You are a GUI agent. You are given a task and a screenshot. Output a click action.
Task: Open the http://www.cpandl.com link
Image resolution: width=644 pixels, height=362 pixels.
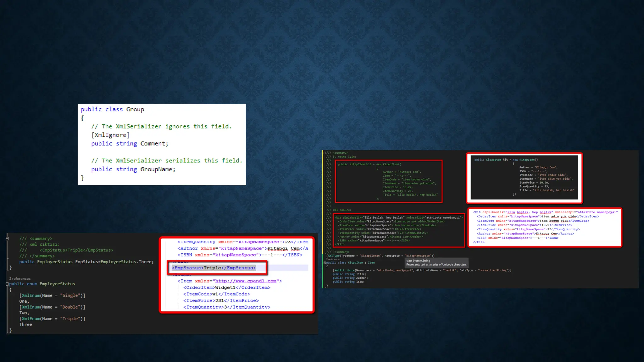click(246, 281)
